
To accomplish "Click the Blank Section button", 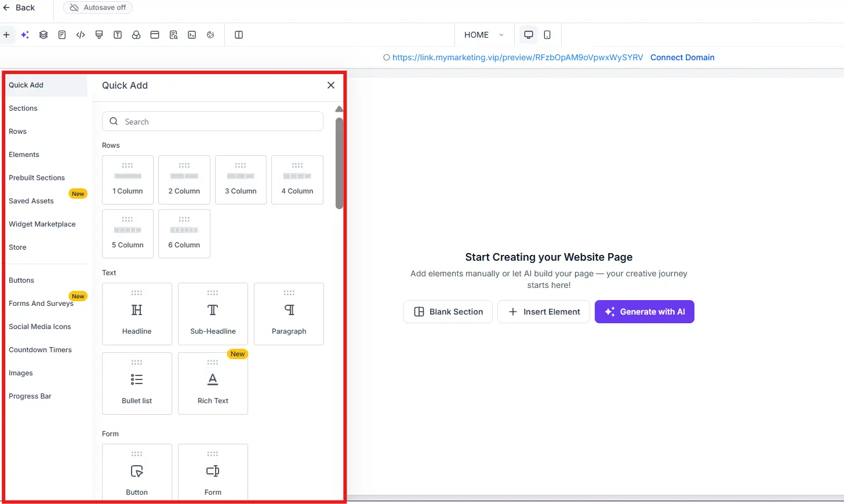I will (x=448, y=312).
